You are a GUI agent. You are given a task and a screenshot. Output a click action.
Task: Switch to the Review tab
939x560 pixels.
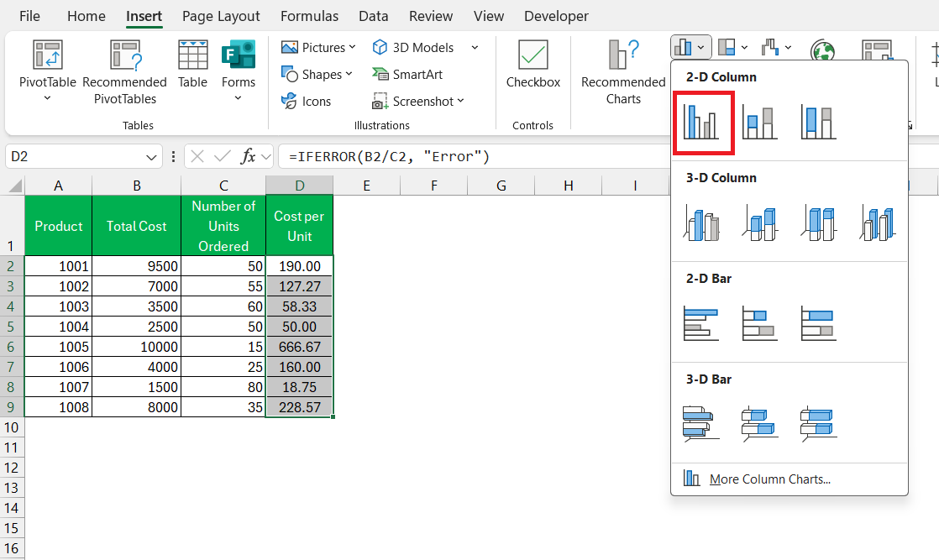pyautogui.click(x=431, y=16)
